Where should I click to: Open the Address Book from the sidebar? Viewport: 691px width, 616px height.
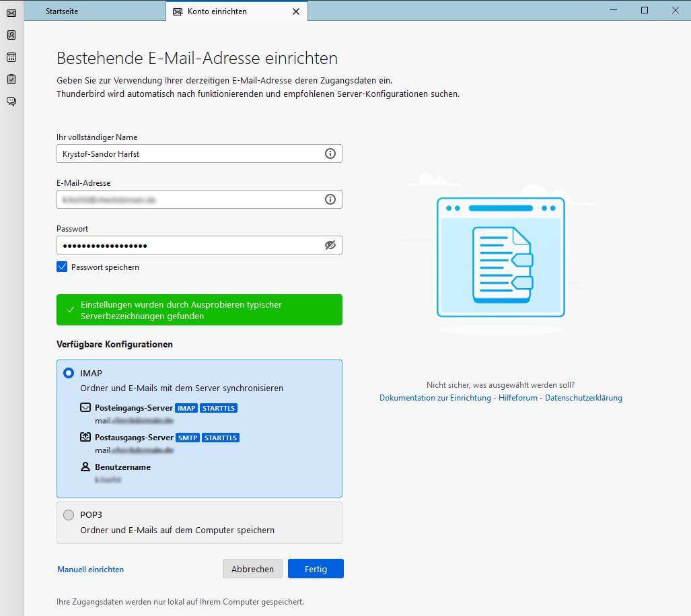[11, 35]
